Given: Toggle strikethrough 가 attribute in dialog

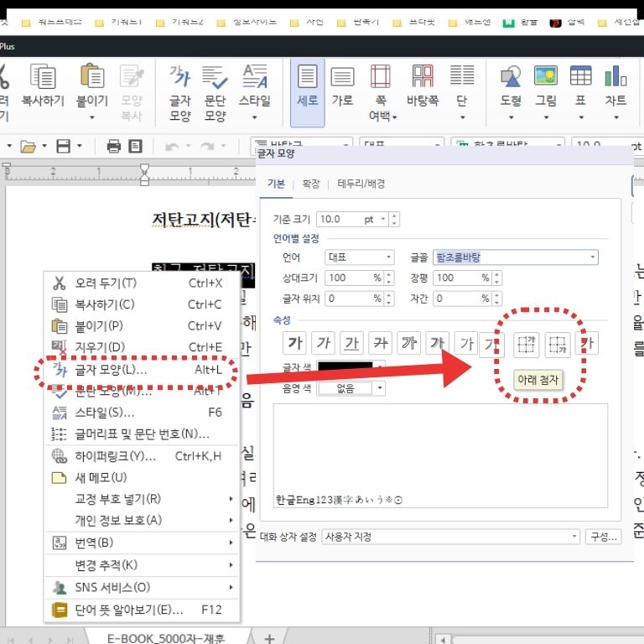Looking at the screenshot, I should point(381,343).
